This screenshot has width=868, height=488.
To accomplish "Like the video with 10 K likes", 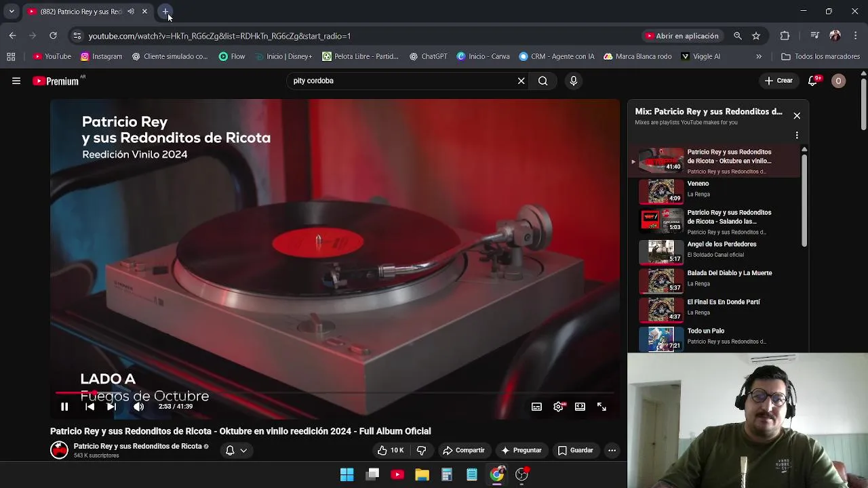I will tap(391, 450).
